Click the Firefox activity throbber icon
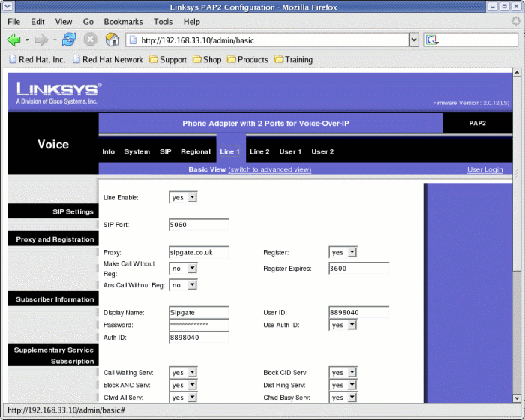The image size is (525, 420). coord(516,21)
